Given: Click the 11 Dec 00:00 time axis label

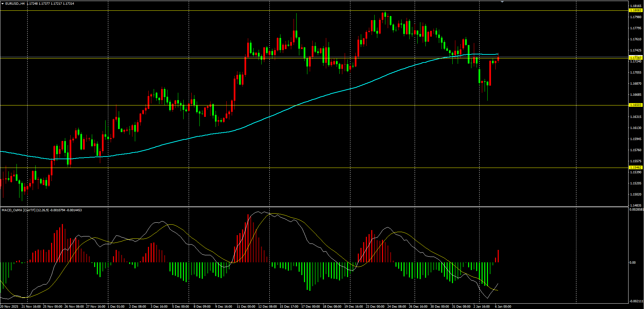Looking at the screenshot, I should (246, 307).
